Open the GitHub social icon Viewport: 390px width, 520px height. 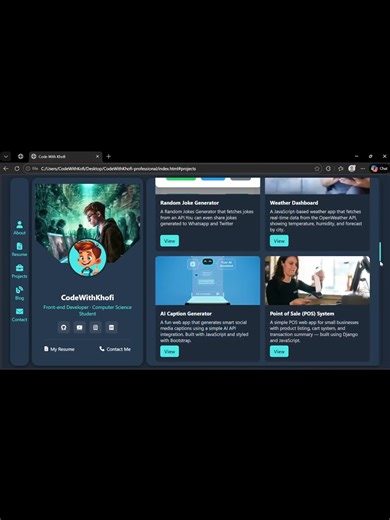tap(64, 327)
